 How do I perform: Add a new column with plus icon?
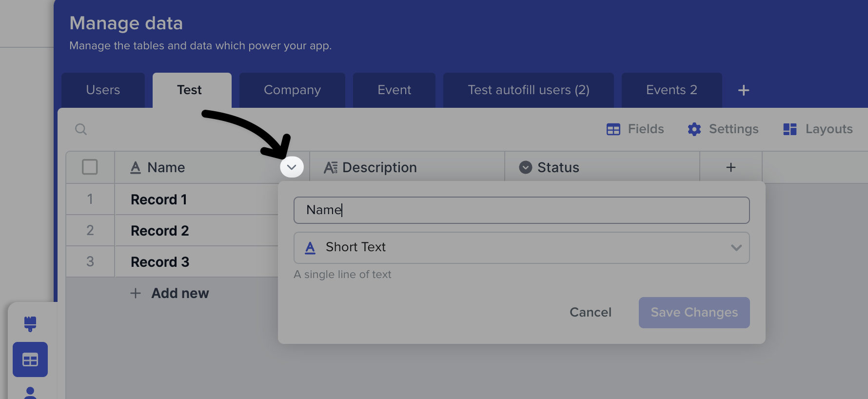tap(730, 167)
